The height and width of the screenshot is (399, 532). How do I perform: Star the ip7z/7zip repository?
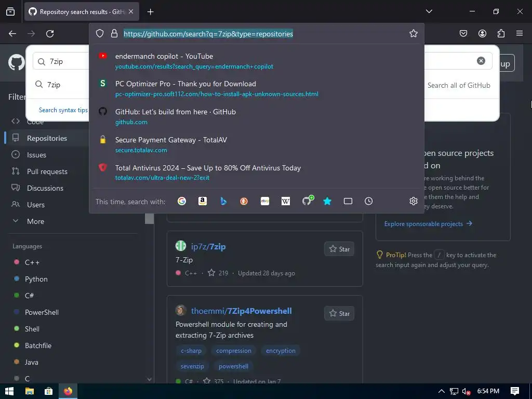[339, 249]
